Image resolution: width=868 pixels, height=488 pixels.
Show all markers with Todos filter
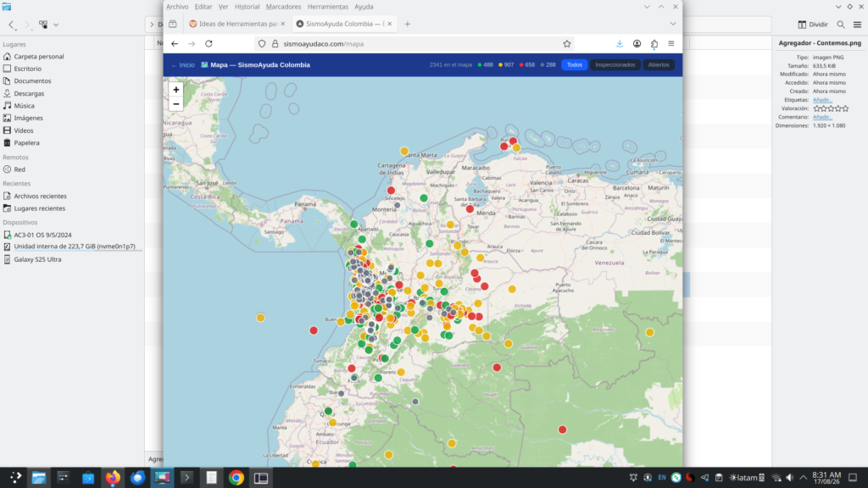point(574,64)
